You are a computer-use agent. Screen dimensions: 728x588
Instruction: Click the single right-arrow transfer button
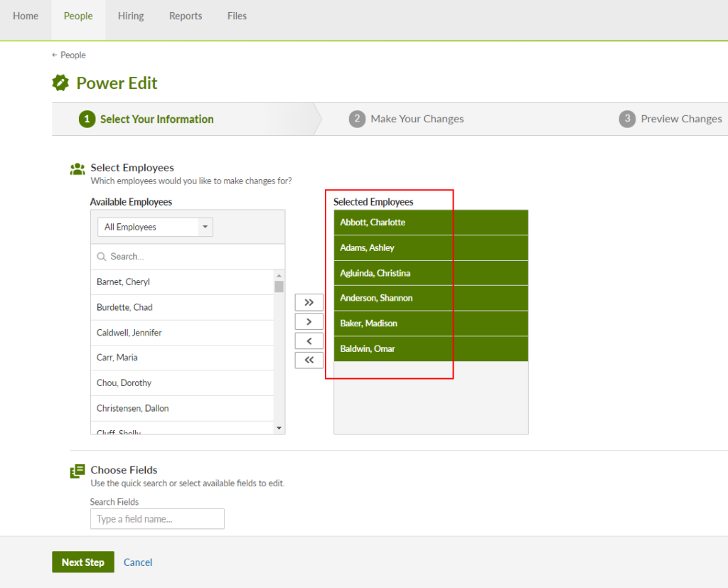pos(309,321)
